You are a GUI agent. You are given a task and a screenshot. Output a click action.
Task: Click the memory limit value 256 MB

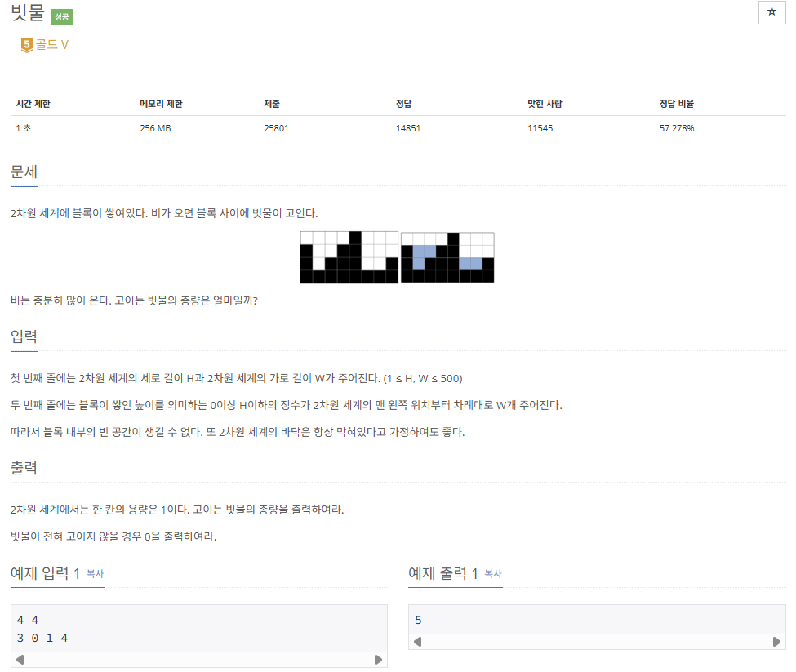click(155, 128)
